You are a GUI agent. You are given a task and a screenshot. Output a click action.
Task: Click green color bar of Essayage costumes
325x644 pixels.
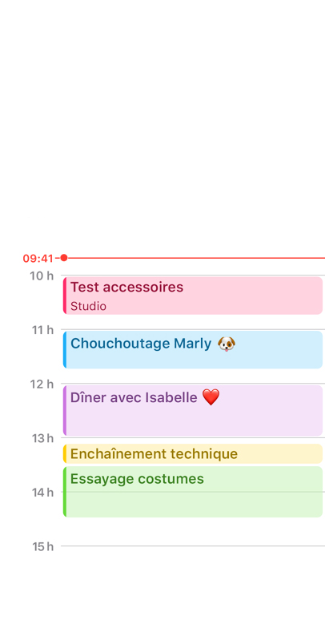(65, 492)
